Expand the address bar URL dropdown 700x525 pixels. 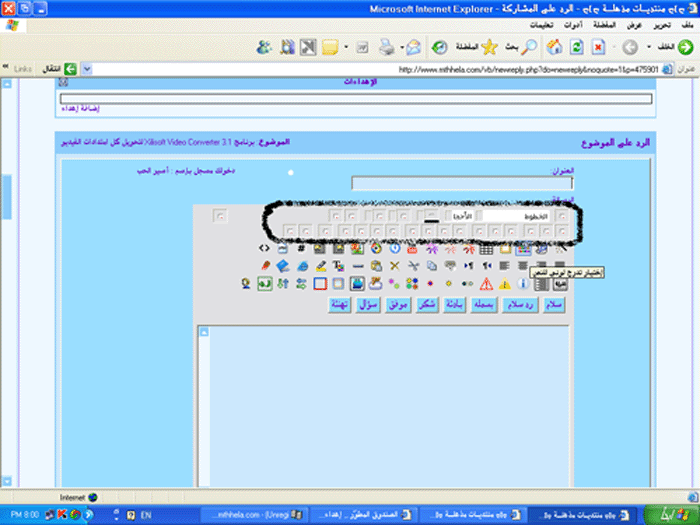[85, 69]
